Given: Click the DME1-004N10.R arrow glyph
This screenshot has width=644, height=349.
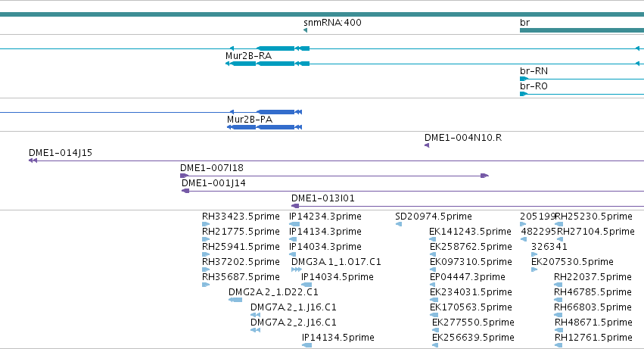Looking at the screenshot, I should pos(427,145).
